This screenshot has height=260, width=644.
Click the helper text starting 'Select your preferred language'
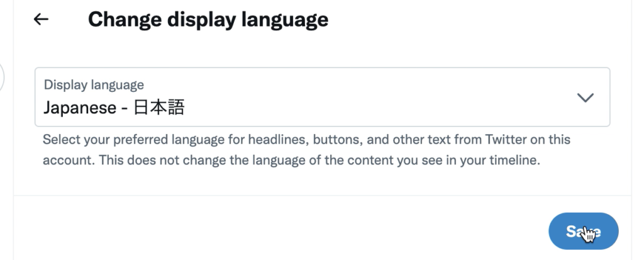pos(306,140)
